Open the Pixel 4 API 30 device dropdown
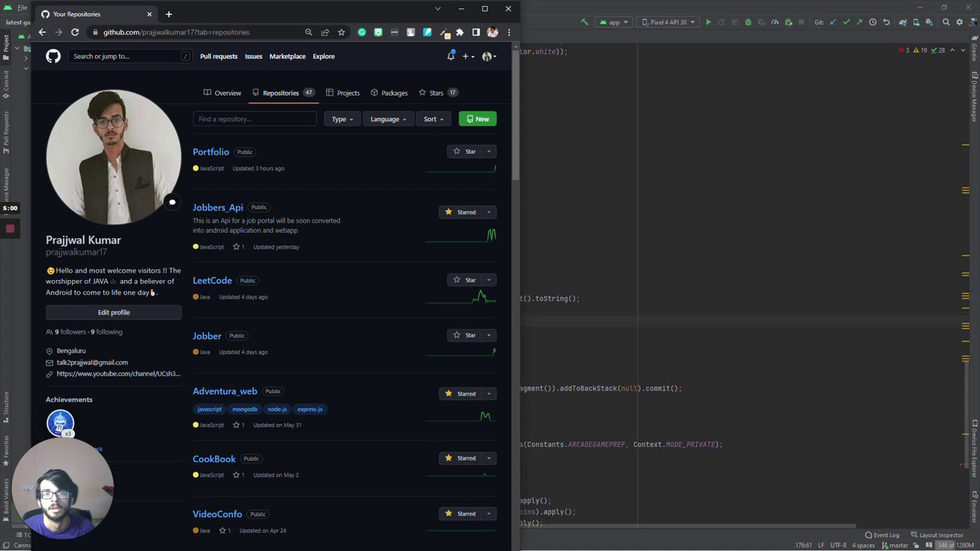980x551 pixels. (668, 22)
